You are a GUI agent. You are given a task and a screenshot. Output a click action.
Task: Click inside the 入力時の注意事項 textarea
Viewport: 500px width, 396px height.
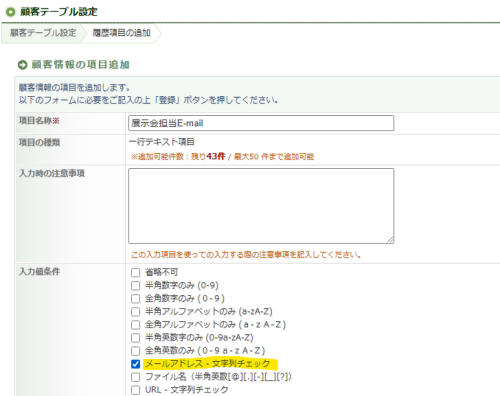tap(261, 206)
